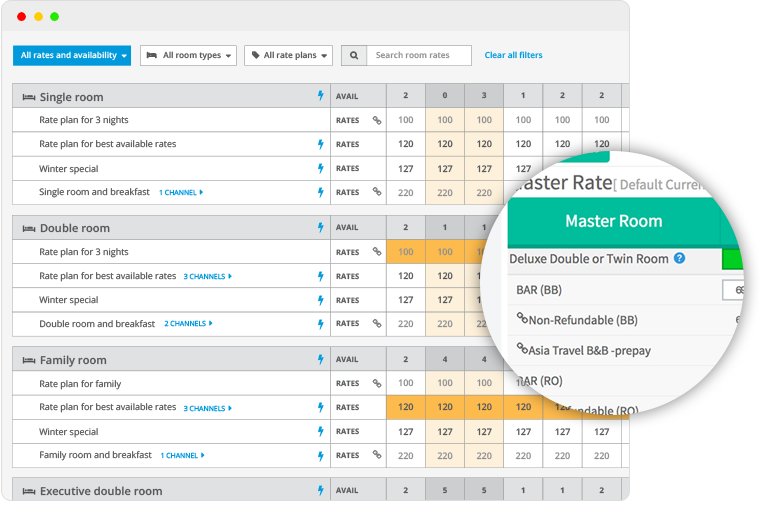Select Rate plan for family row
This screenshot has width=760, height=520.
click(x=80, y=384)
